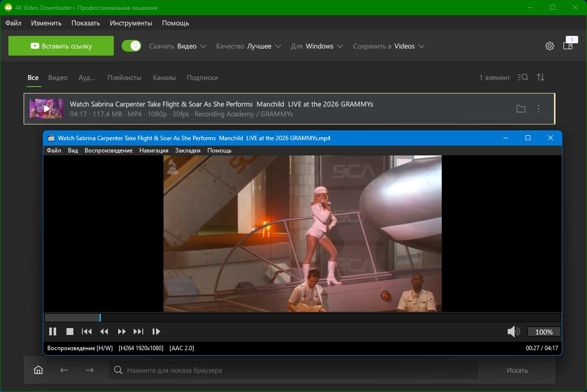Search within downloads list
The image size is (587, 392).
pyautogui.click(x=523, y=77)
